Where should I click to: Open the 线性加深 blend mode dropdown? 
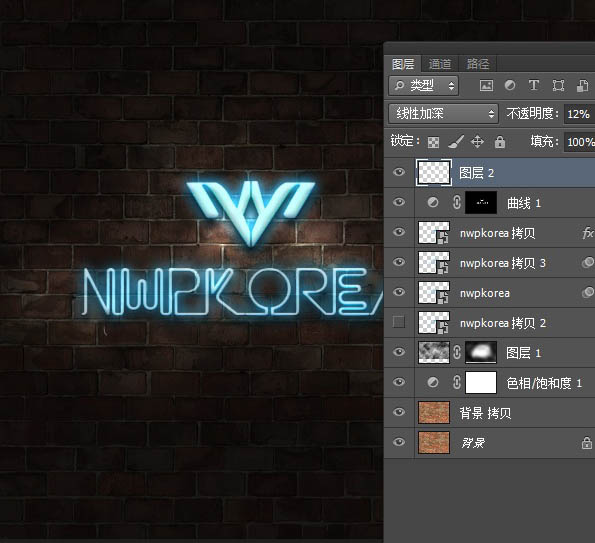point(444,113)
